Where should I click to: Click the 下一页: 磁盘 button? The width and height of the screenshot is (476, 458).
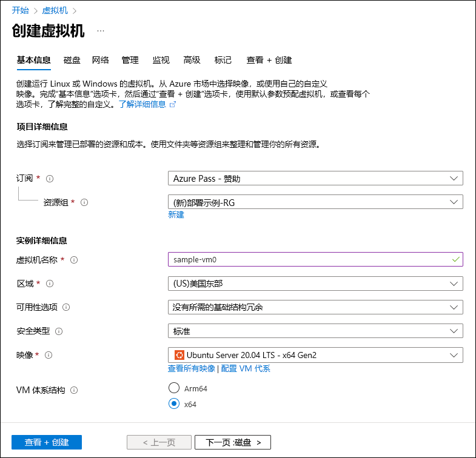pyautogui.click(x=233, y=442)
